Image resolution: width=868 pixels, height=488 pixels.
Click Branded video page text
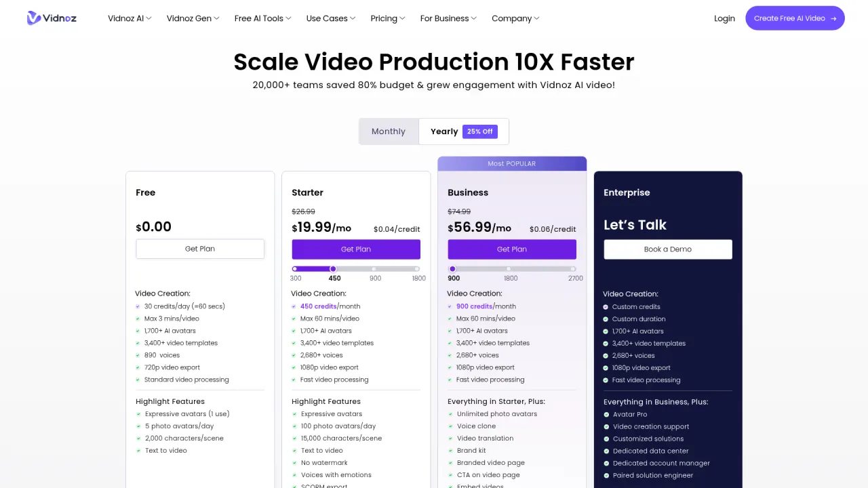pos(491,463)
